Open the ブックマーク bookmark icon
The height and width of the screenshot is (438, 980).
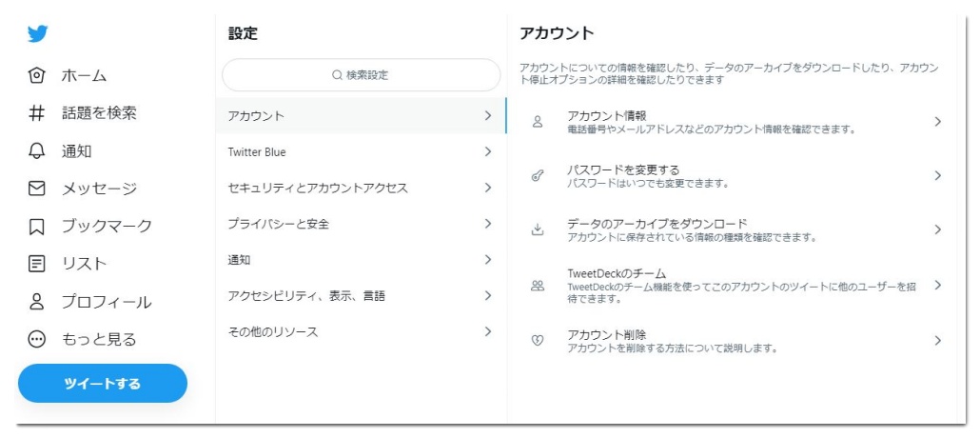click(37, 227)
